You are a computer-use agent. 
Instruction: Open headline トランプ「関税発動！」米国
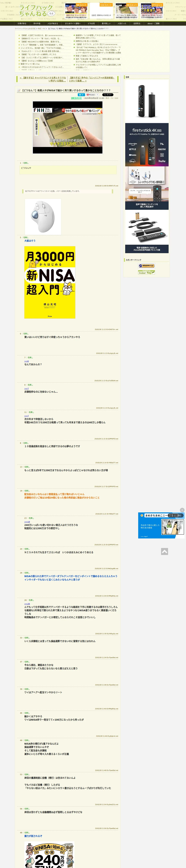(x=42, y=45)
